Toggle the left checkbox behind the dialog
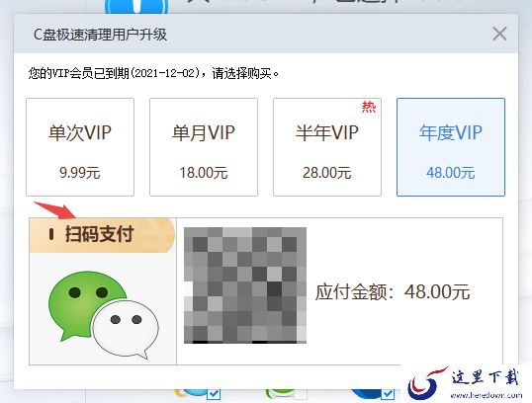 (215, 394)
